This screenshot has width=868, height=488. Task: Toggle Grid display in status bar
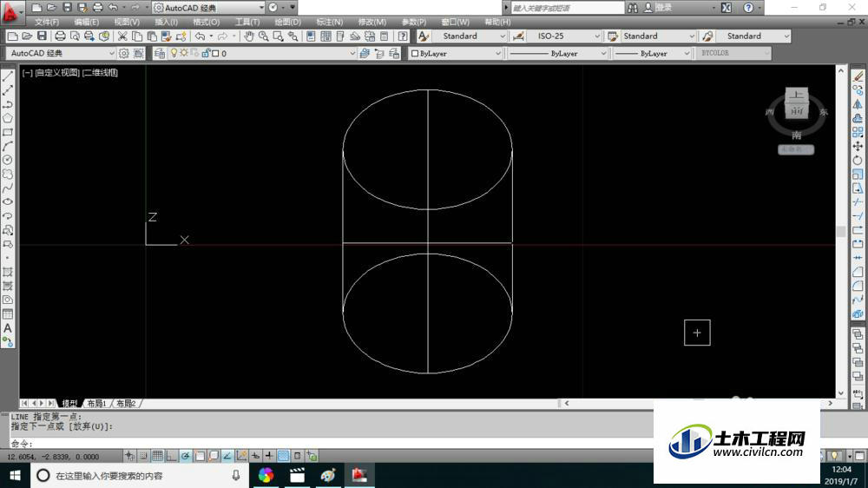tap(158, 456)
